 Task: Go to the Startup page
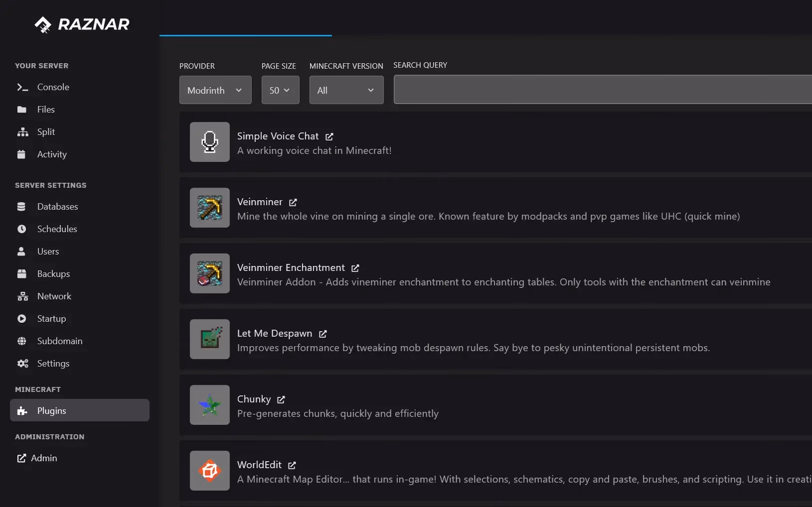80,319
